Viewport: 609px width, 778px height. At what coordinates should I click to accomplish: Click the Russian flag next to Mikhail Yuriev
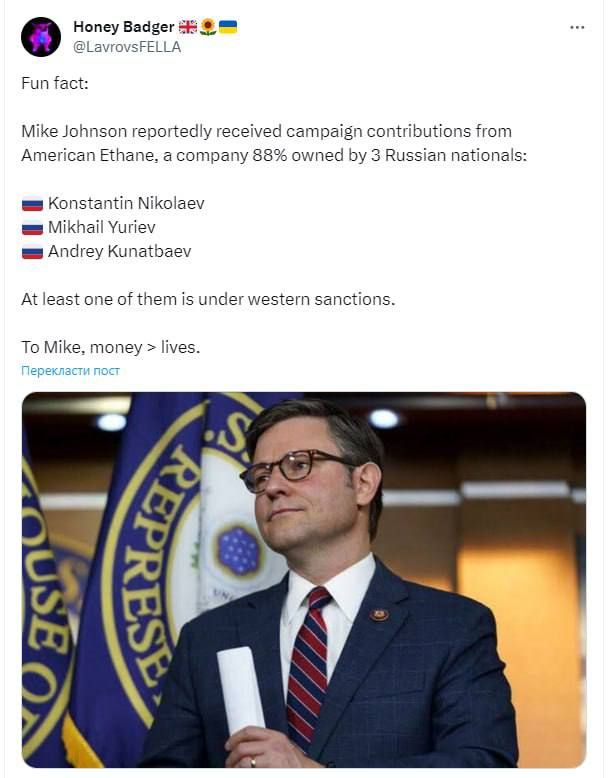tap(32, 228)
